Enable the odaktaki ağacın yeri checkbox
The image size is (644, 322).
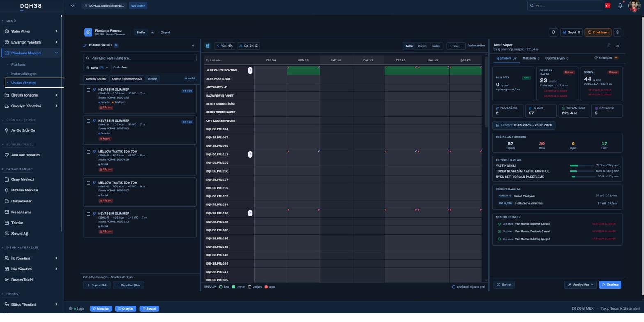tap(454, 287)
